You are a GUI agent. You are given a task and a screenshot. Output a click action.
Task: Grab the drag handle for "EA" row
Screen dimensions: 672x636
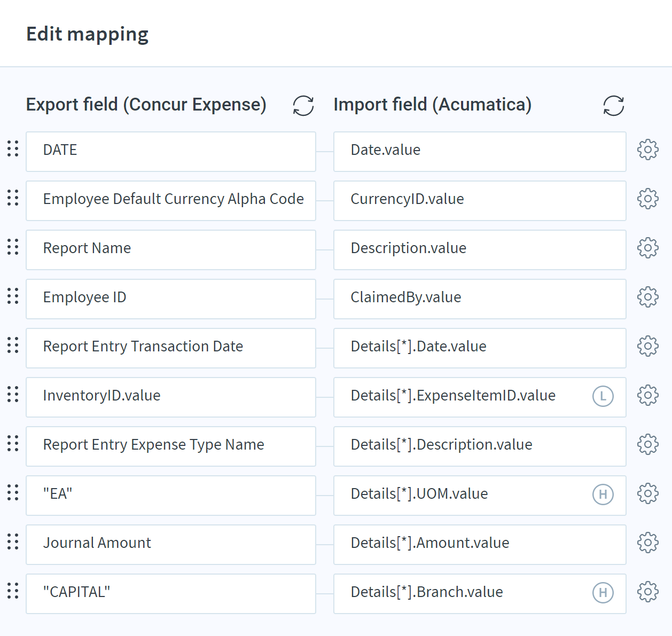pyautogui.click(x=13, y=493)
